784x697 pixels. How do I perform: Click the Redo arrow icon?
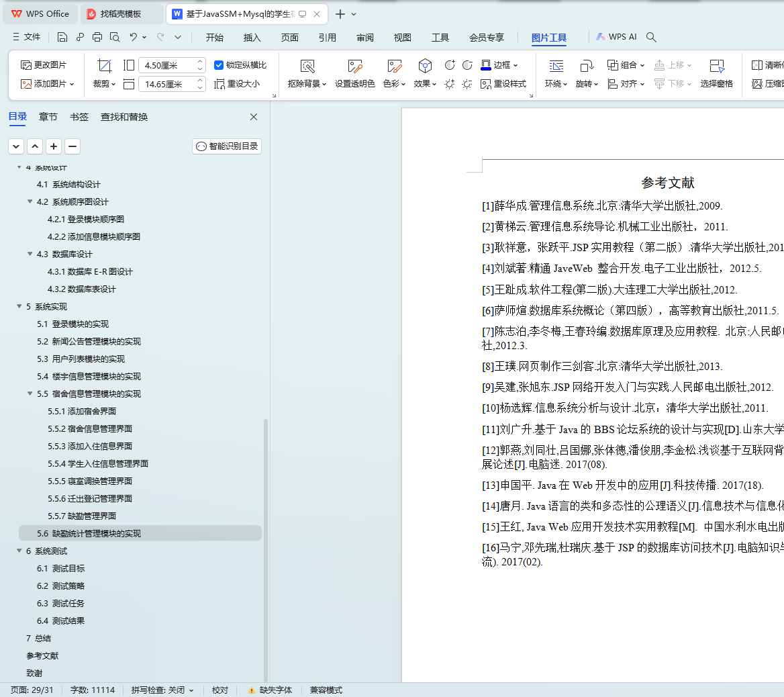coord(160,37)
